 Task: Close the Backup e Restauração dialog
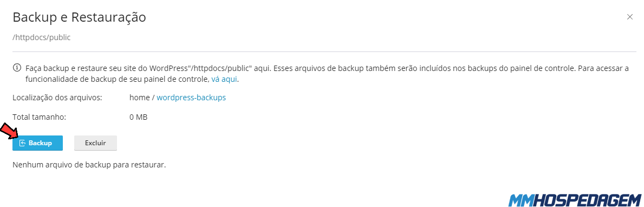(x=629, y=17)
